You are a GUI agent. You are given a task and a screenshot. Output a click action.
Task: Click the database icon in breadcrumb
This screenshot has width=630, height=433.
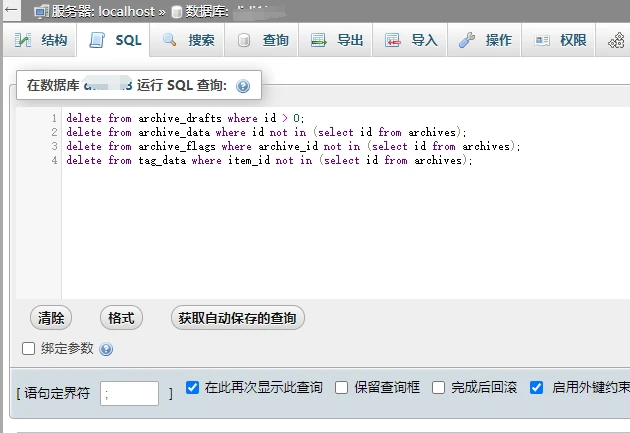176,11
